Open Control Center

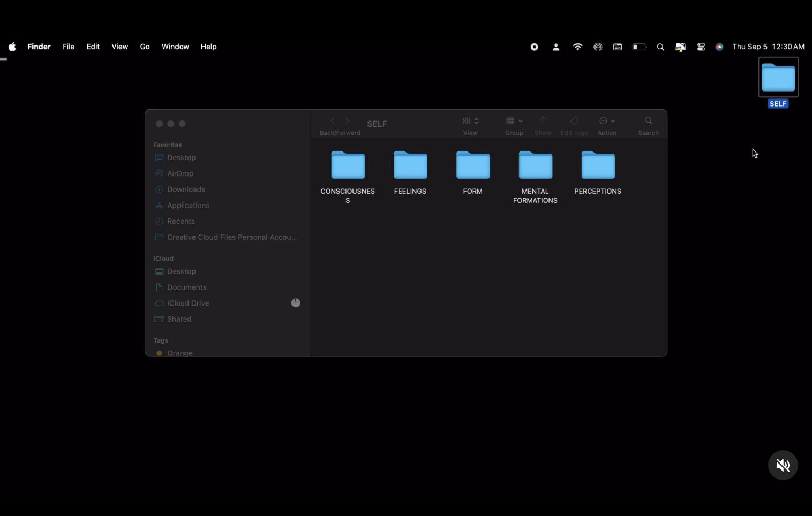coord(701,47)
